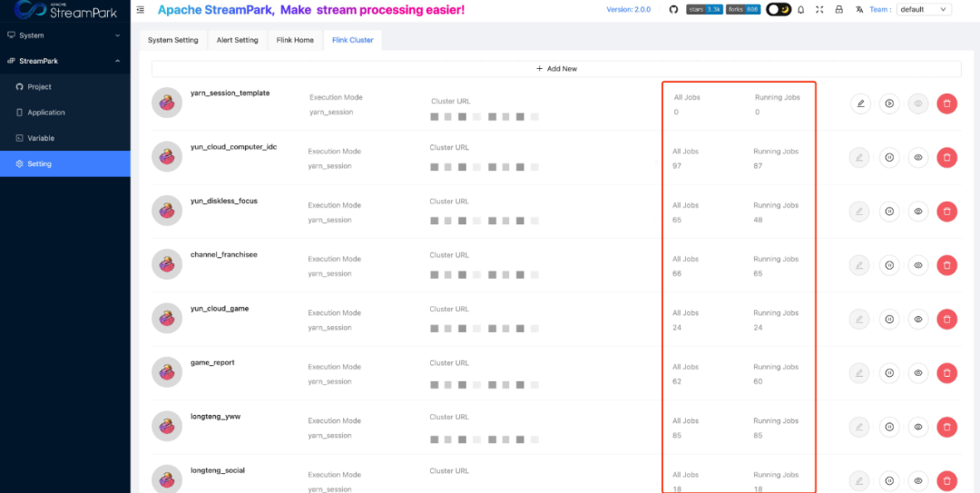Open the notifications bell

[800, 9]
